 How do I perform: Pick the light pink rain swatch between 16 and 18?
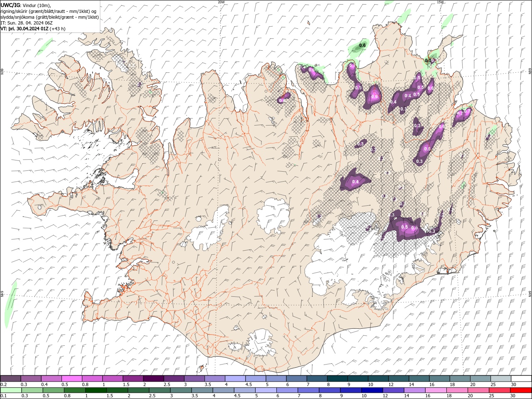(x=435, y=390)
